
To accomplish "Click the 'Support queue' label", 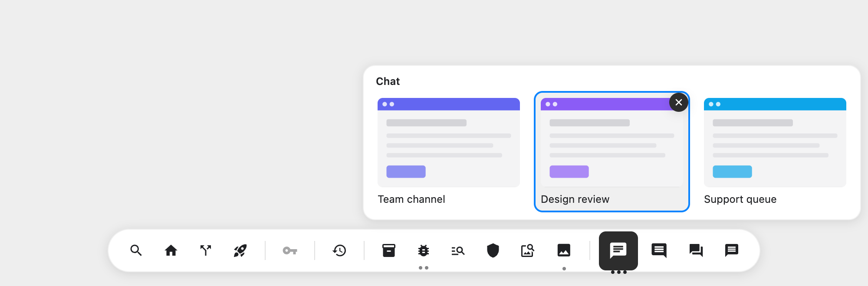I will tap(740, 199).
